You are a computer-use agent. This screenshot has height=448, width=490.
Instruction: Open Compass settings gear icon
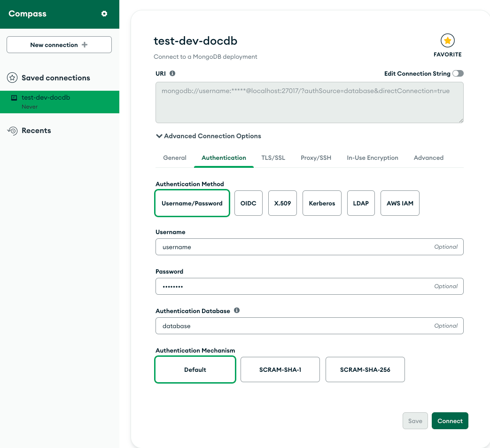point(104,14)
